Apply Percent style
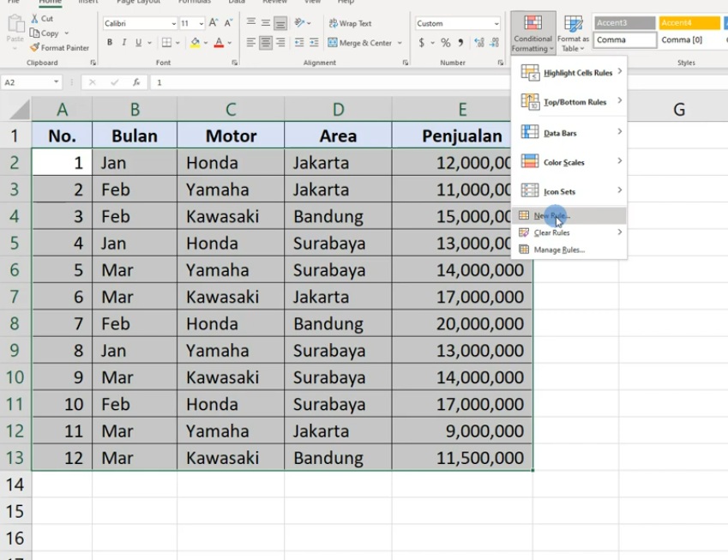 click(x=446, y=43)
